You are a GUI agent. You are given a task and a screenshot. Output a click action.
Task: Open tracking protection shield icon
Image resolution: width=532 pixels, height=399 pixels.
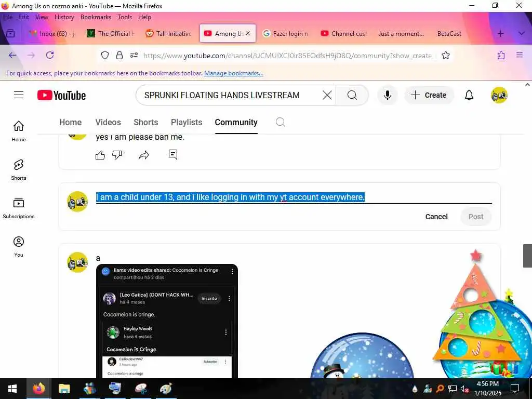105,55
